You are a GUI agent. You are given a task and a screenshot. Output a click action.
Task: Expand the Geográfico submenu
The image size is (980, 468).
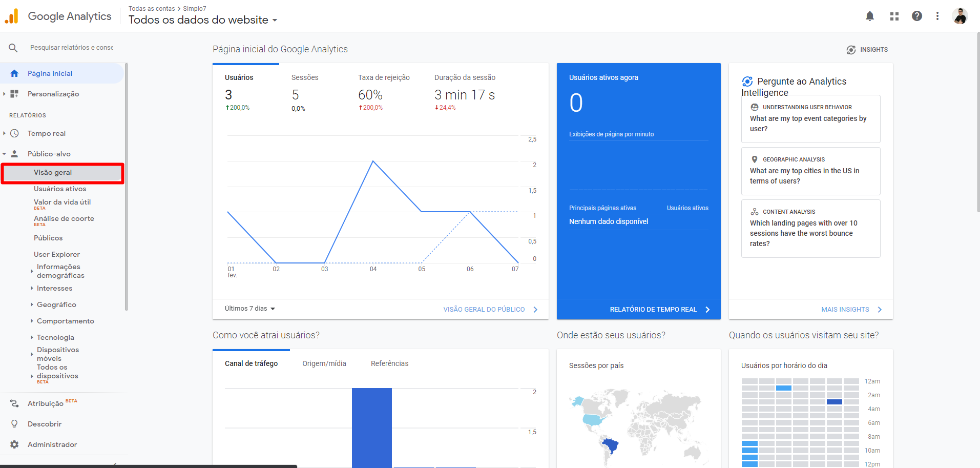pos(32,304)
